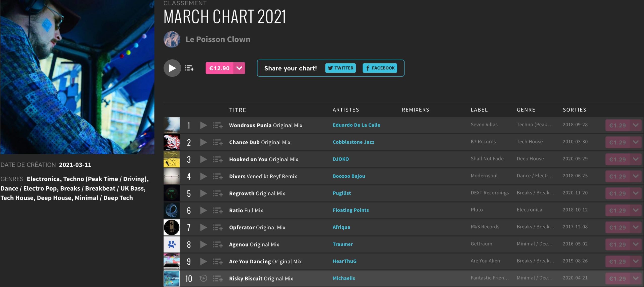Buy Risky Biscuit for €1.29
The width and height of the screenshot is (644, 287).
[x=618, y=278]
